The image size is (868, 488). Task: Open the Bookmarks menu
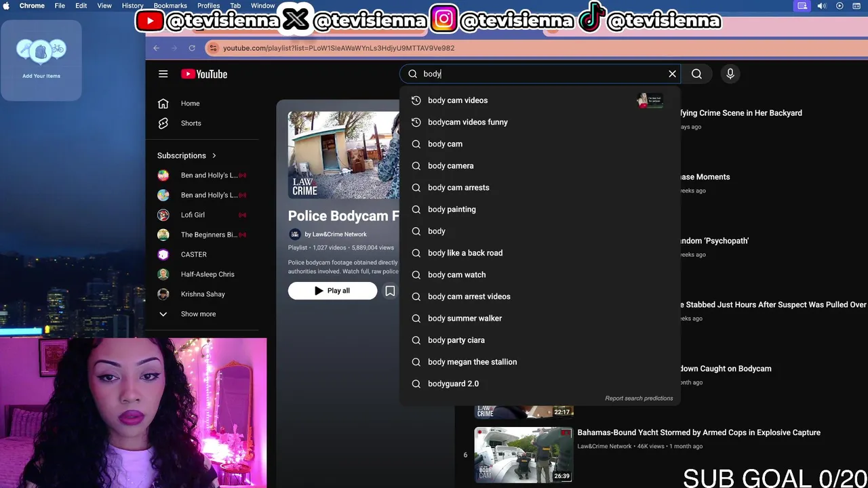pyautogui.click(x=170, y=5)
